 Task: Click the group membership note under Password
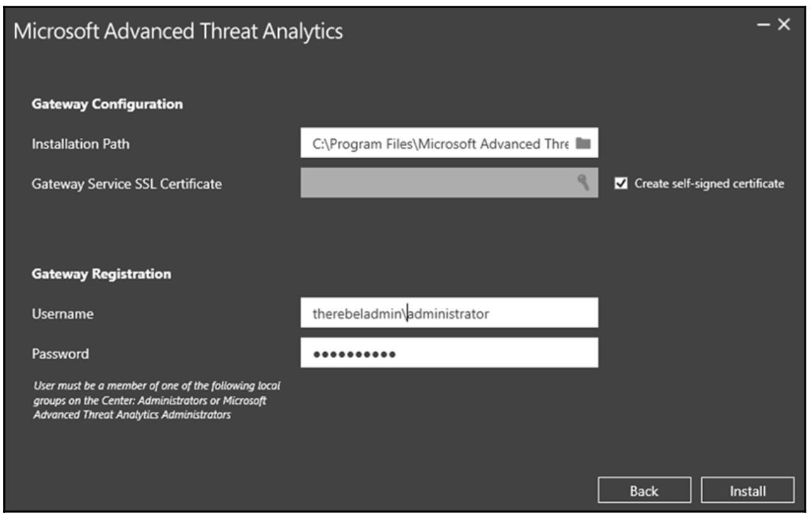point(158,403)
